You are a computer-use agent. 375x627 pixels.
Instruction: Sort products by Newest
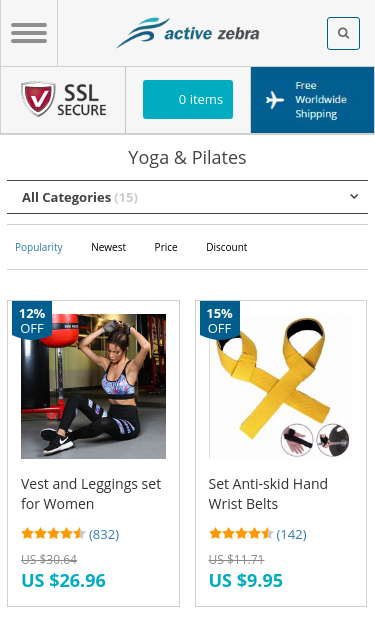108,247
